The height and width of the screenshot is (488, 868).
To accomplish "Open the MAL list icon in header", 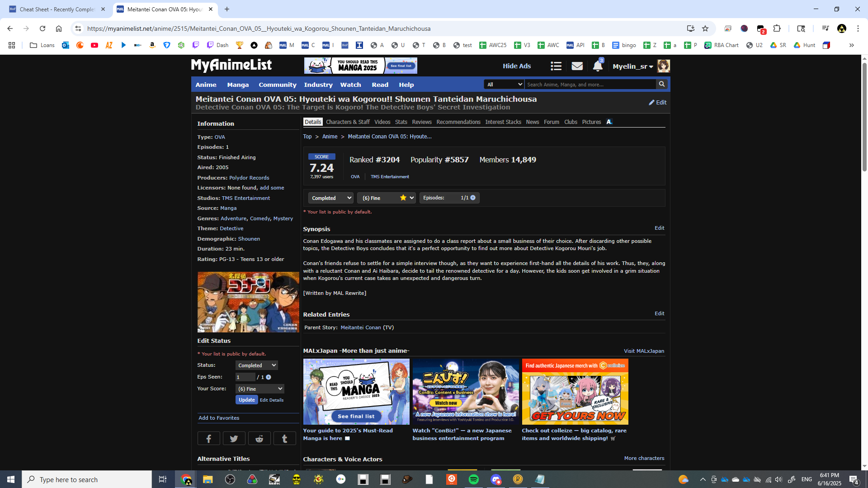I will tap(556, 66).
